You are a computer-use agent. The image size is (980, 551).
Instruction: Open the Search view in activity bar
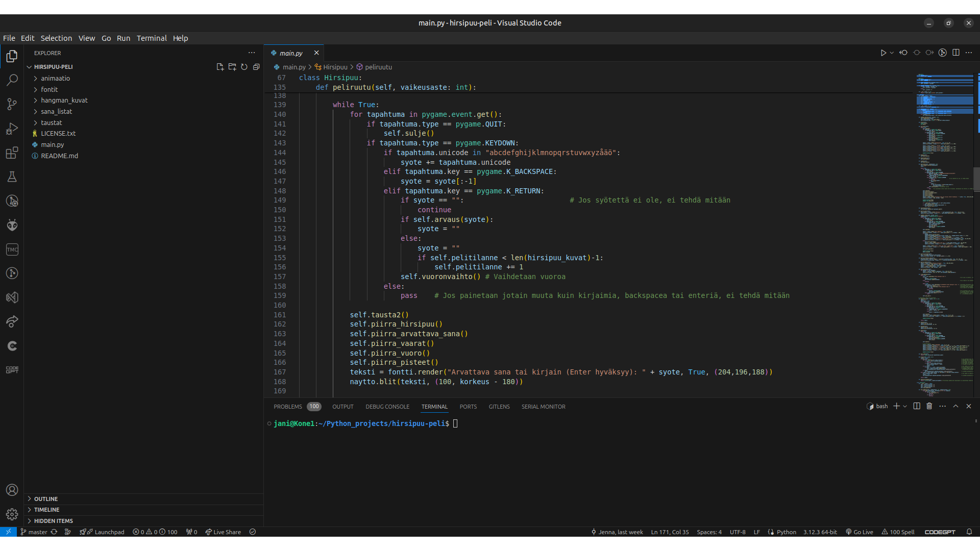pyautogui.click(x=12, y=80)
